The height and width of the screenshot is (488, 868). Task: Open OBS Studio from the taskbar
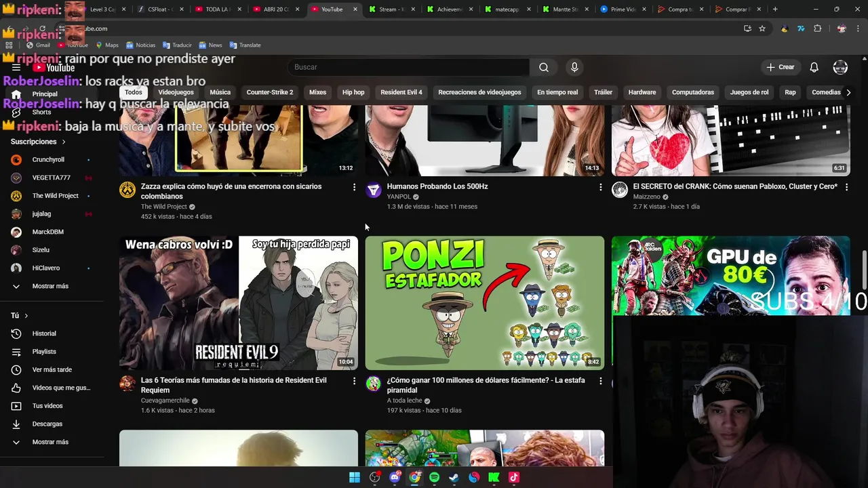pyautogui.click(x=374, y=477)
